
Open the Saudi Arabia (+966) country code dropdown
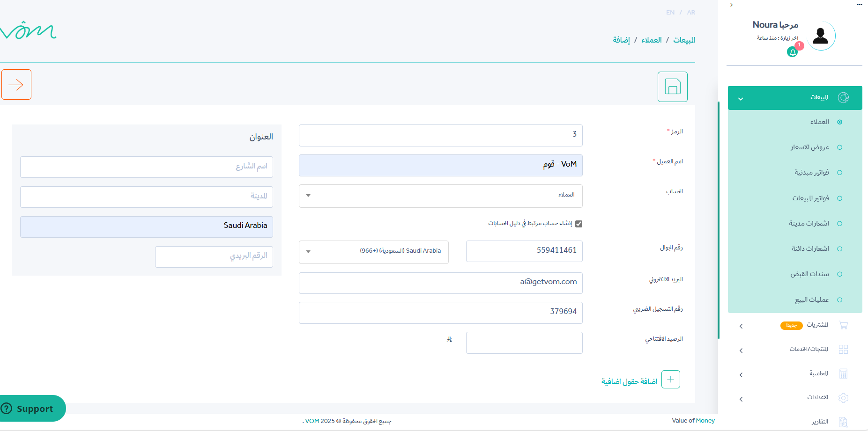pos(374,252)
